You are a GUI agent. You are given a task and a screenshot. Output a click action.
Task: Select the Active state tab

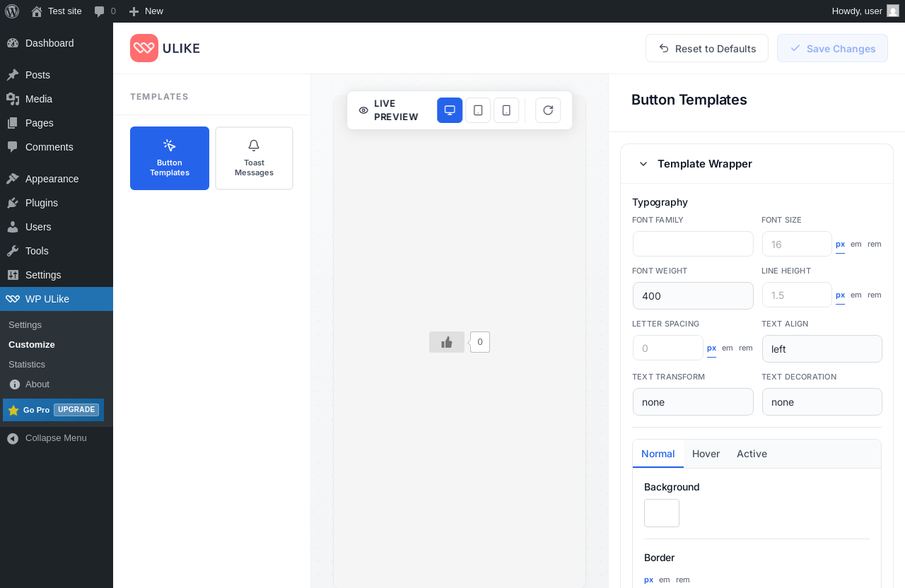752,454
